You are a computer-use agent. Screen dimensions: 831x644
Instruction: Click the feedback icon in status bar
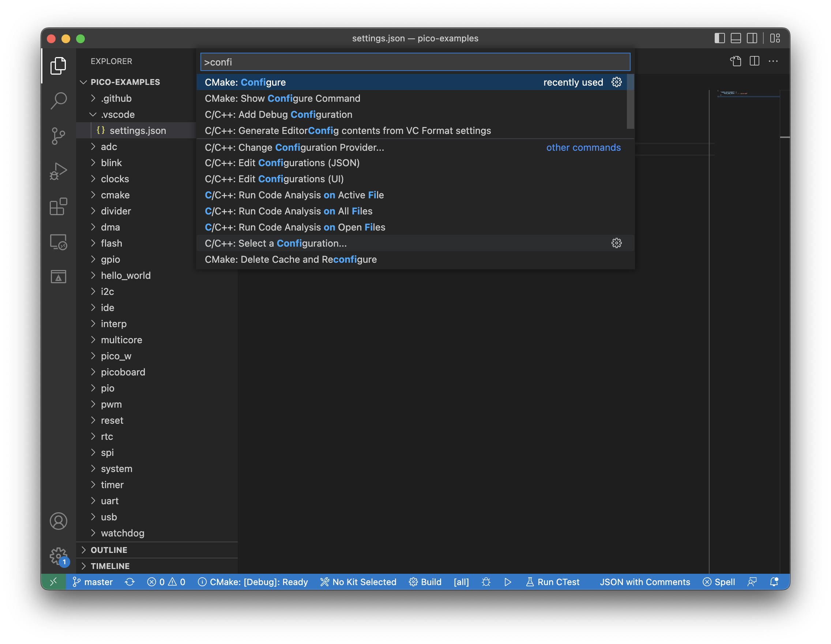pyautogui.click(x=752, y=581)
